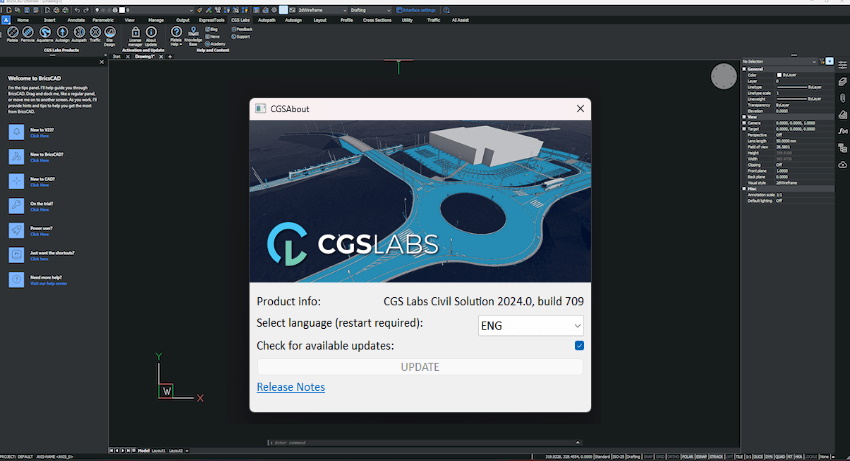The width and height of the screenshot is (850, 461).
Task: Open the Traffic product icon
Action: pyautogui.click(x=95, y=34)
